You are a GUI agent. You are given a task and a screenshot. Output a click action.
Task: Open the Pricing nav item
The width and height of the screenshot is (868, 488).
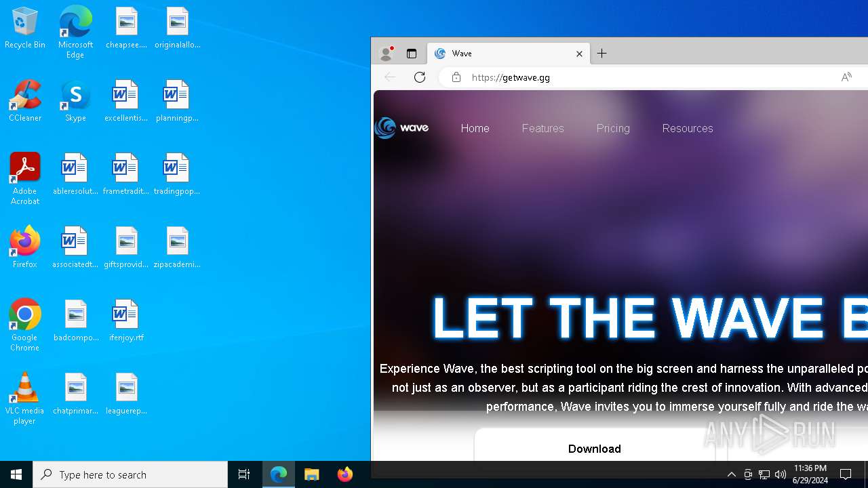(x=613, y=128)
